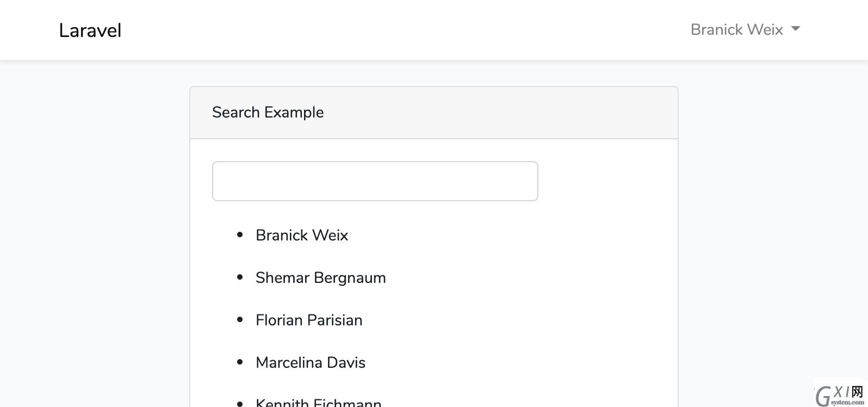This screenshot has height=407, width=868.
Task: Click the 网 character in the watermark logo
Action: coord(858,392)
